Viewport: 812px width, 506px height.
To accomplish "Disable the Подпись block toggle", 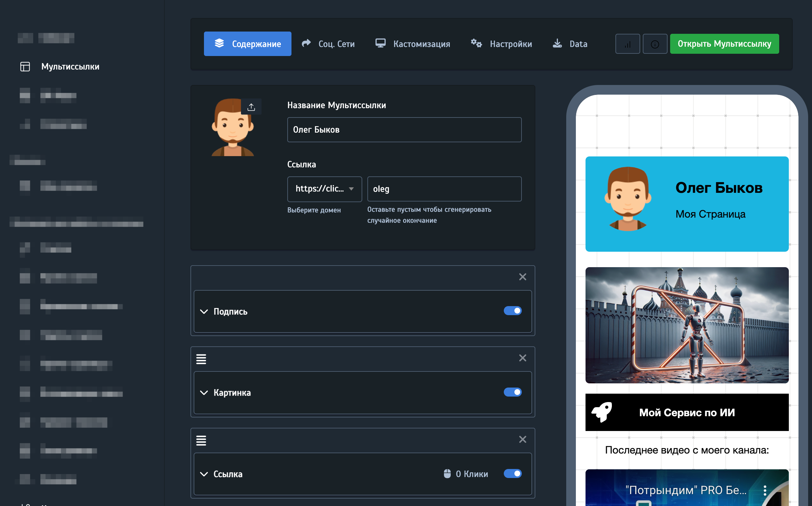I will pyautogui.click(x=512, y=311).
